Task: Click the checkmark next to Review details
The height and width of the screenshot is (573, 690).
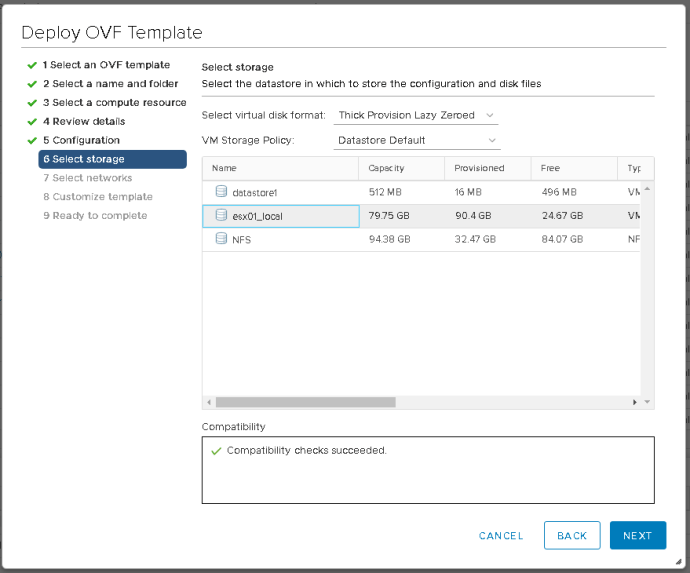Action: (x=32, y=122)
